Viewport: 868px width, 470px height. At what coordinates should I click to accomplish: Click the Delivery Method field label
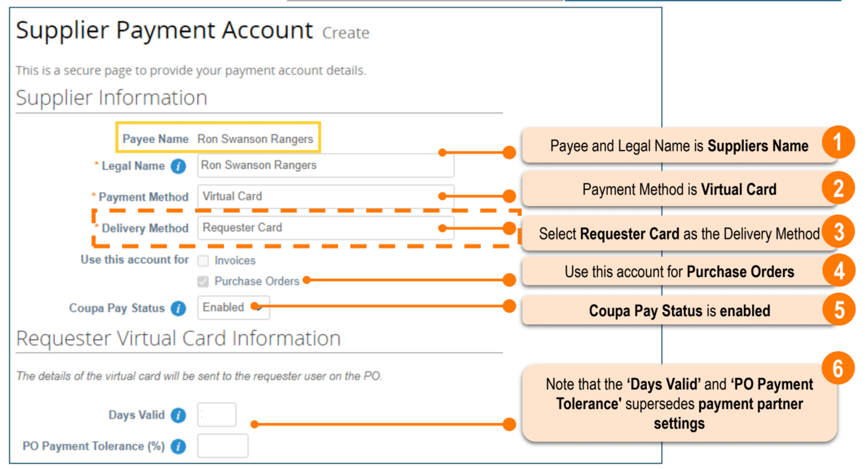pyautogui.click(x=145, y=228)
